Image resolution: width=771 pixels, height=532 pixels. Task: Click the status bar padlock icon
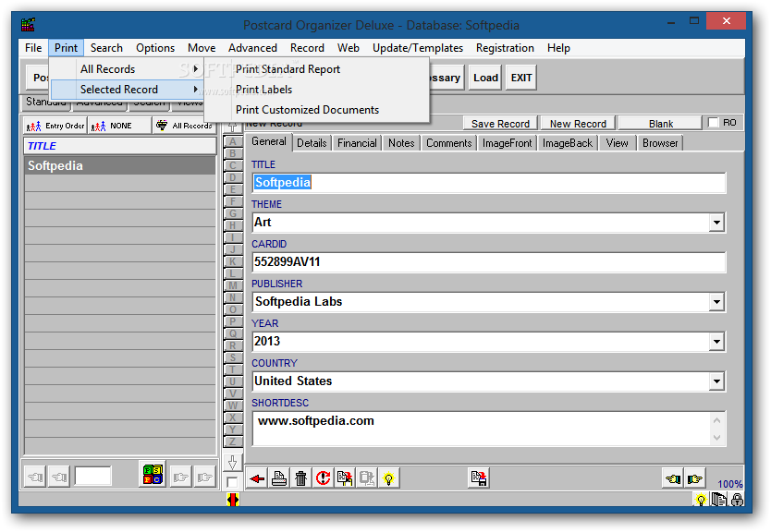(x=737, y=500)
